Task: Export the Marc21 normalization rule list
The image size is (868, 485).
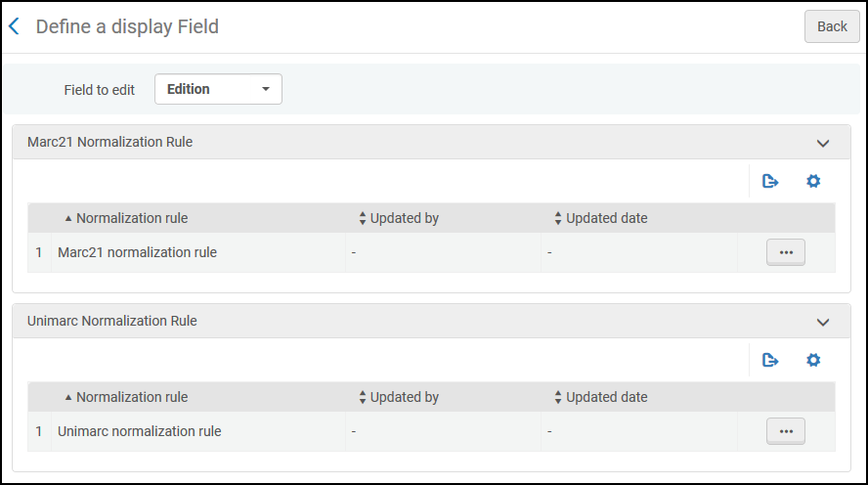Action: tap(770, 181)
